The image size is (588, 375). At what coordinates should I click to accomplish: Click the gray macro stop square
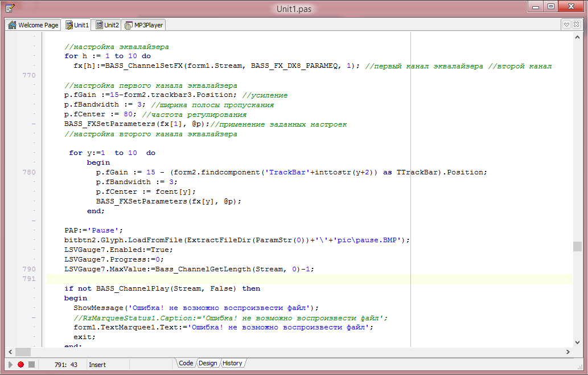coord(31,364)
